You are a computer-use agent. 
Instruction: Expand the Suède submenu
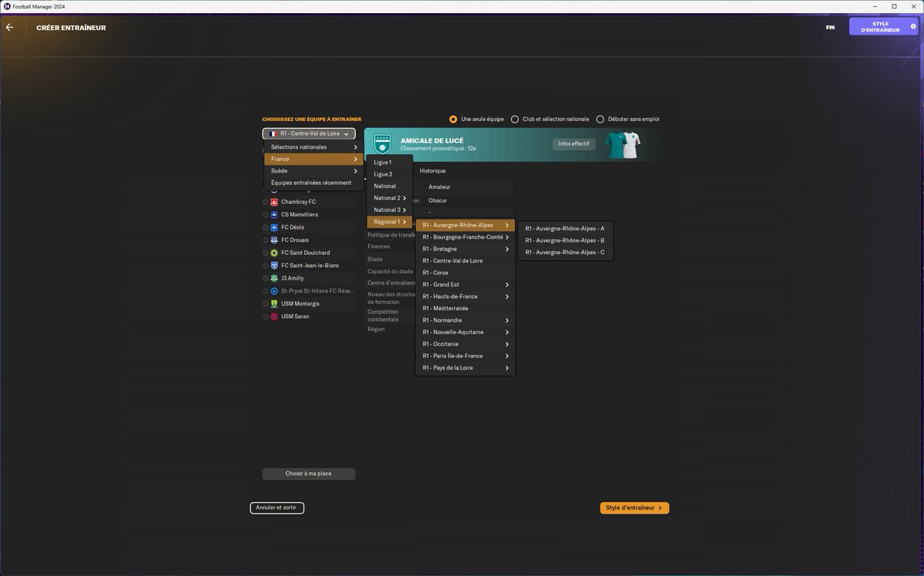tap(313, 171)
